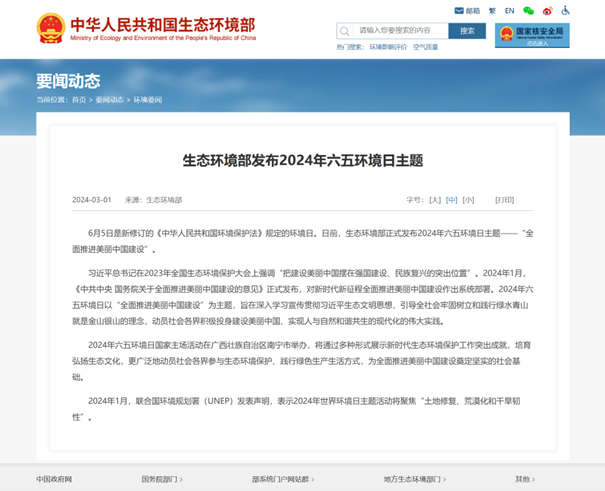The height and width of the screenshot is (491, 605).
Task: Set font size to medium [中]
Action: pos(452,200)
